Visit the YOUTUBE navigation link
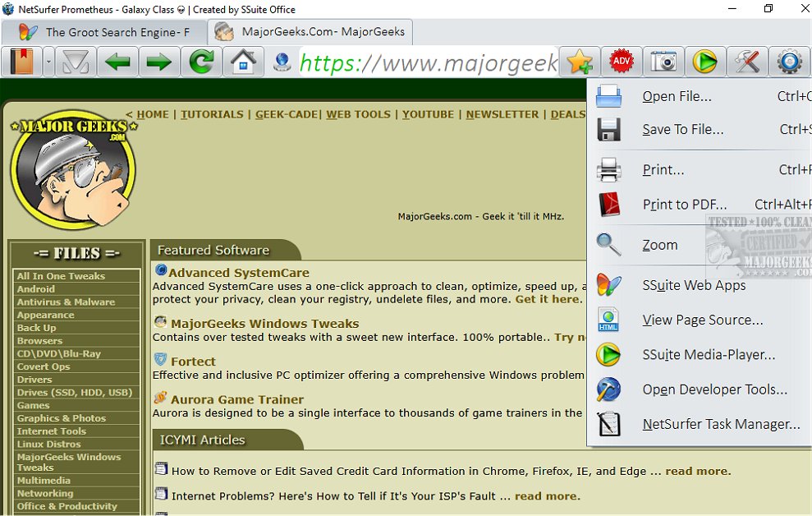This screenshot has width=812, height=516. tap(429, 114)
